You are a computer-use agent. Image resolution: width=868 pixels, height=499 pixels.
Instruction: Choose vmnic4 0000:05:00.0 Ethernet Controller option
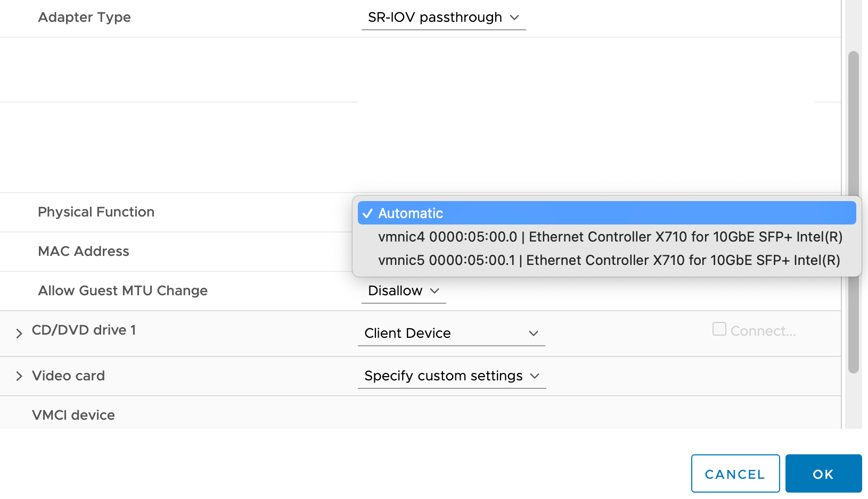(x=610, y=237)
